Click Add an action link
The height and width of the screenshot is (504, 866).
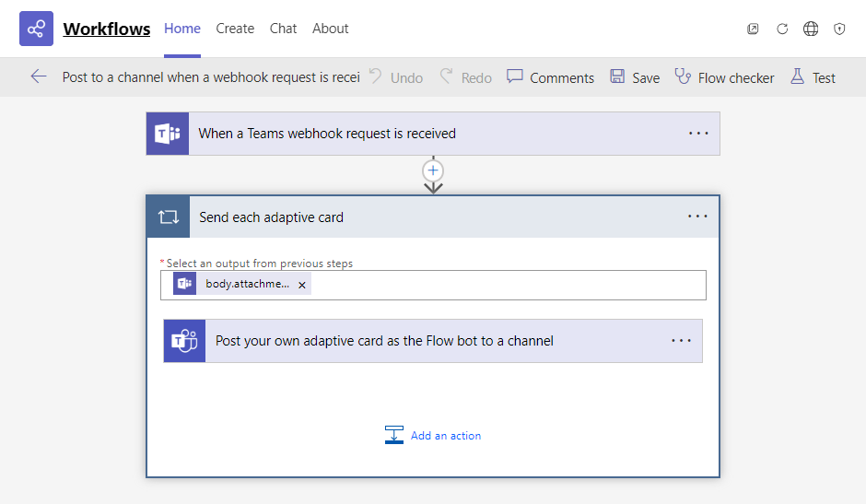(x=433, y=436)
